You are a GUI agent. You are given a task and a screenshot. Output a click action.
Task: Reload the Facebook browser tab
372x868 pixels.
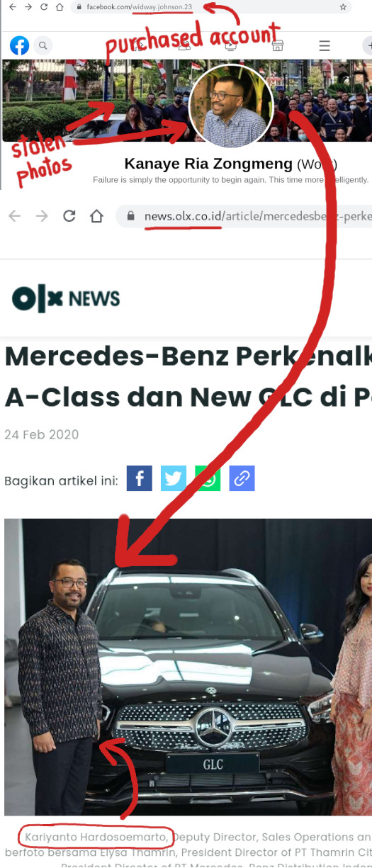44,6
